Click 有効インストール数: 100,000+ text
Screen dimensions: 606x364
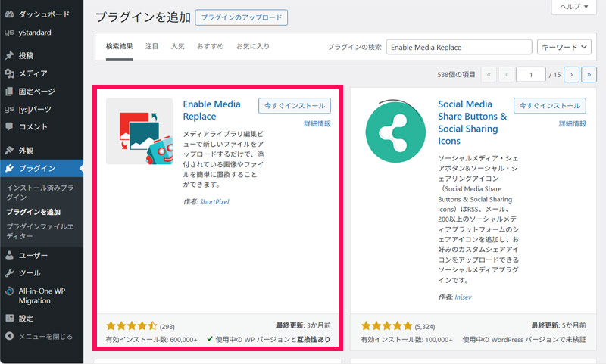[x=407, y=340]
